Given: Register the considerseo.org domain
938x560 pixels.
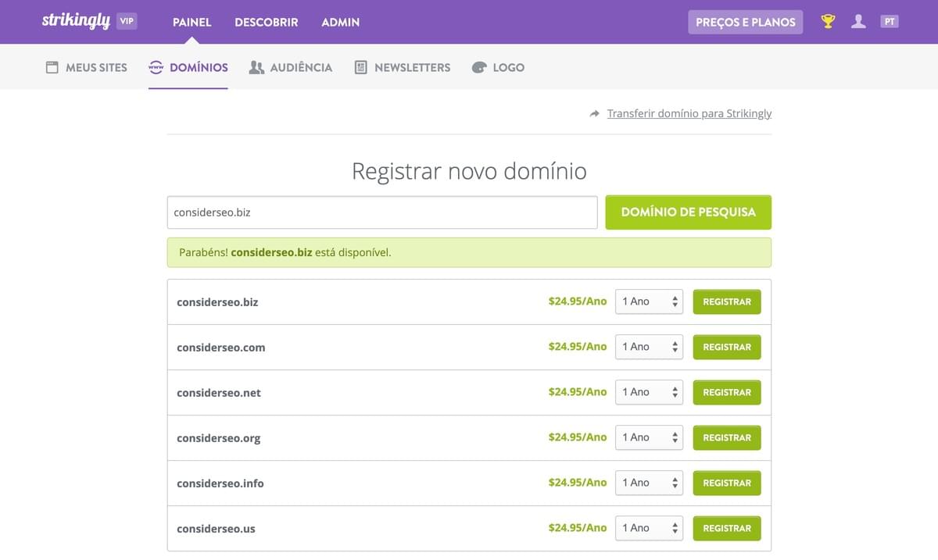Looking at the screenshot, I should pyautogui.click(x=727, y=437).
